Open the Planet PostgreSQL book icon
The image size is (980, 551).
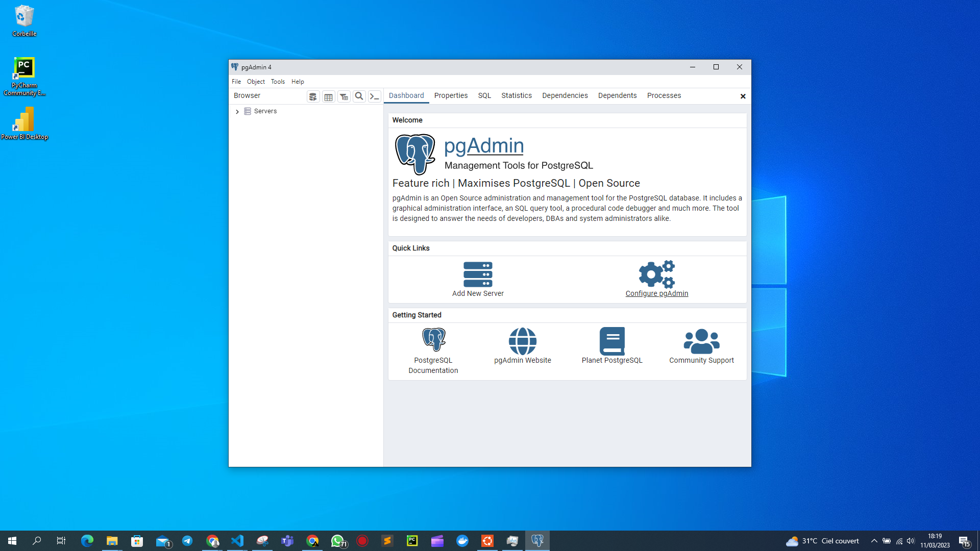click(x=612, y=341)
